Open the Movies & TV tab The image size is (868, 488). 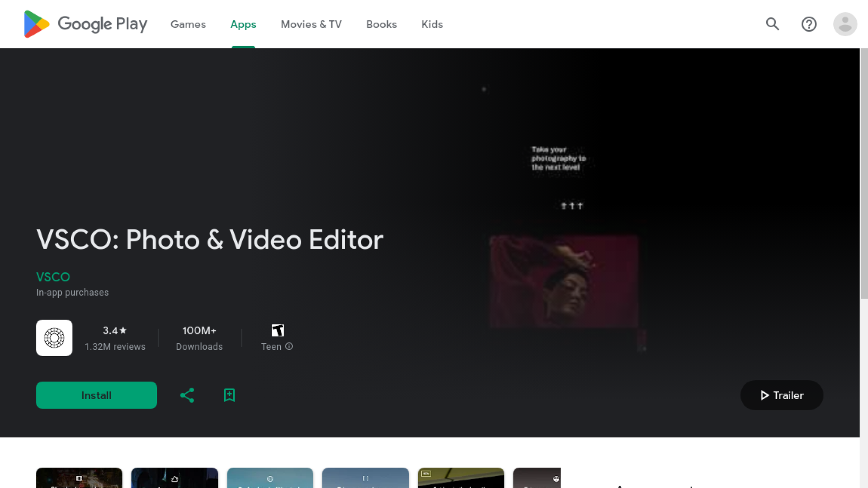pyautogui.click(x=311, y=24)
